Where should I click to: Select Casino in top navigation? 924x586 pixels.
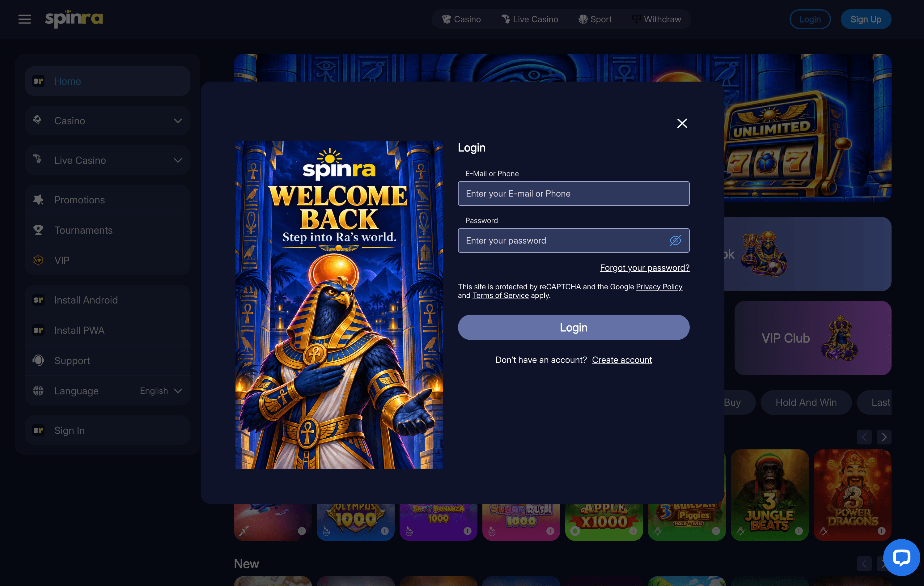pyautogui.click(x=461, y=19)
